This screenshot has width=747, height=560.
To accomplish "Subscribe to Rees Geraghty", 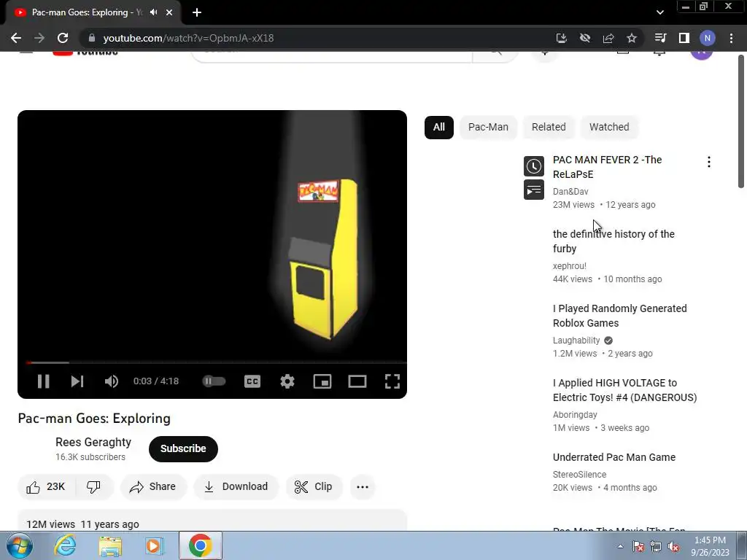I will click(x=183, y=448).
